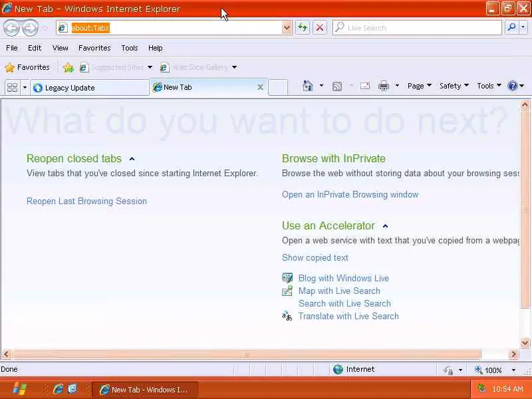This screenshot has height=399, width=532.
Task: Collapse the Use an Accelerator section
Action: point(385,226)
